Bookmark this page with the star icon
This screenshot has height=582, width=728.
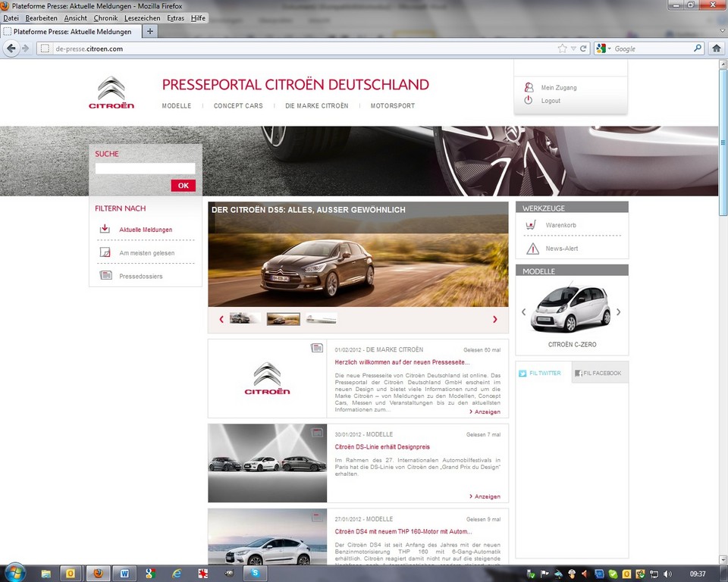(x=562, y=48)
